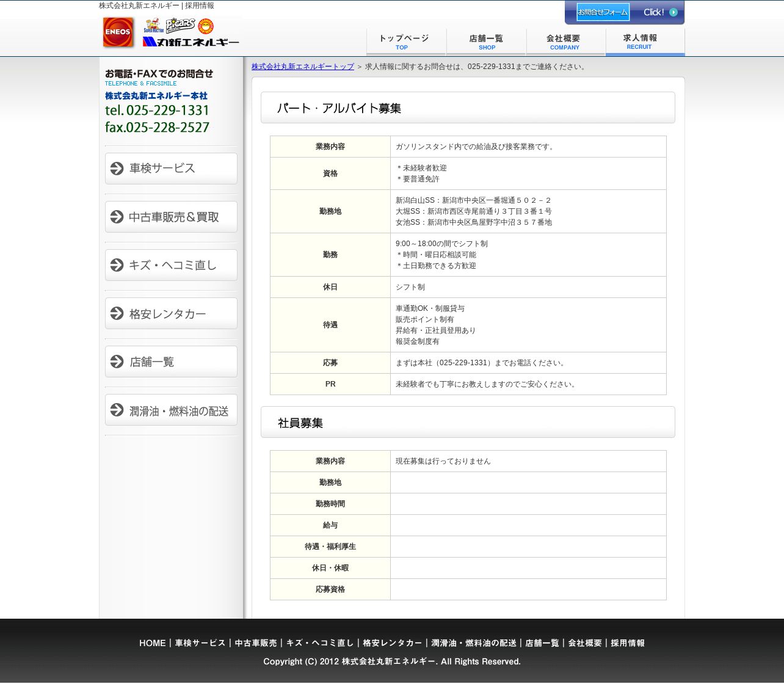Click the round orange logo beside Picars
The height and width of the screenshot is (684, 784).
click(206, 26)
